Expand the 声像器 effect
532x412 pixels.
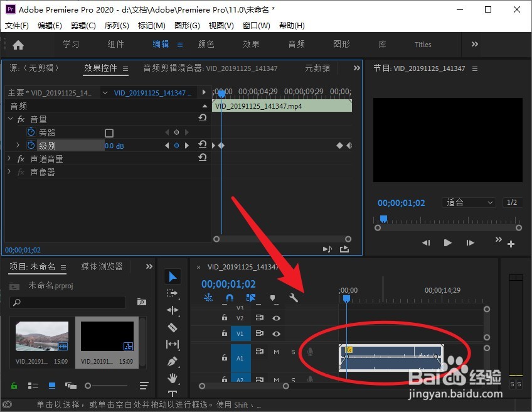click(9, 171)
